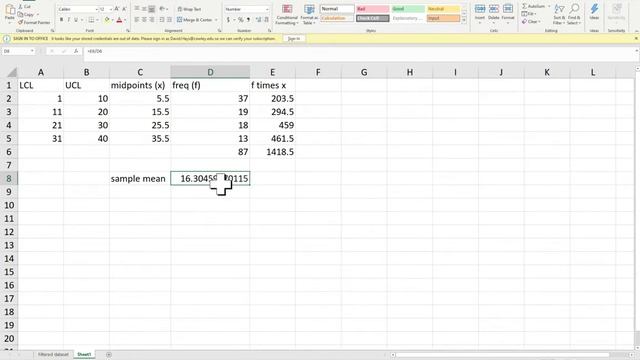Align text left
Viewport: 640px width, 360px height.
pos(137,20)
